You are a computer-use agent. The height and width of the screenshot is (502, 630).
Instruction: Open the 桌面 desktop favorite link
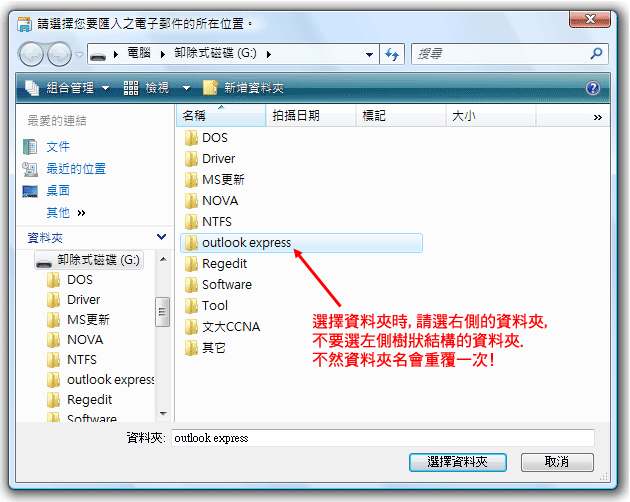coord(58,191)
